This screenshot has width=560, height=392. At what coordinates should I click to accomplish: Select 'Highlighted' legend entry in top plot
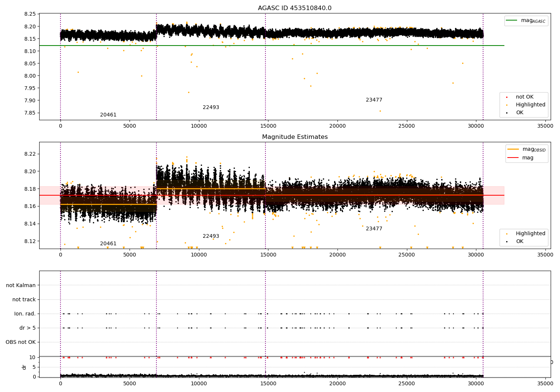[531, 105]
